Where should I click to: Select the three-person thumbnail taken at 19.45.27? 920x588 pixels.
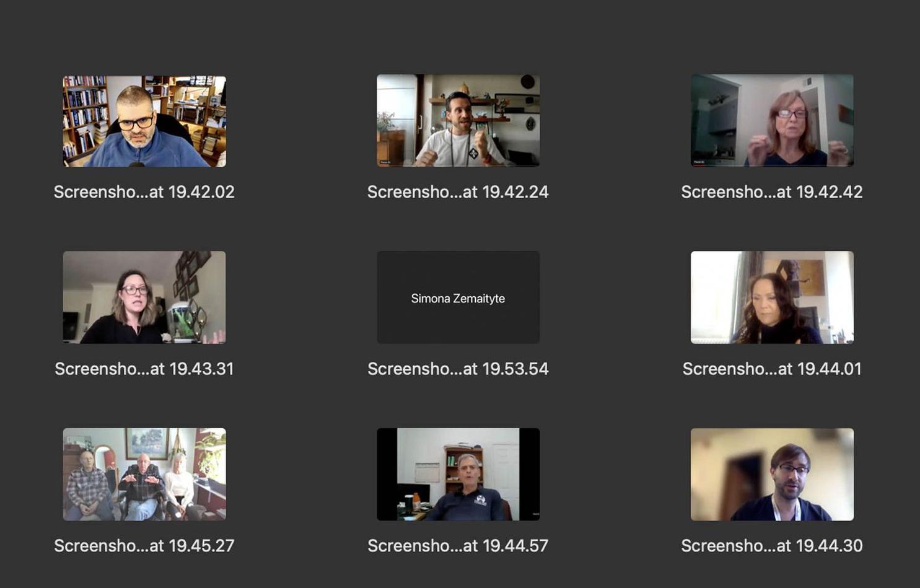click(144, 474)
